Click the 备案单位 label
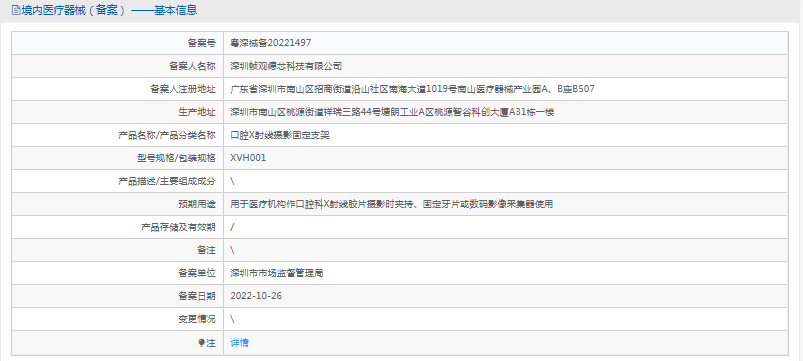Image resolution: width=803 pixels, height=361 pixels. [x=197, y=273]
